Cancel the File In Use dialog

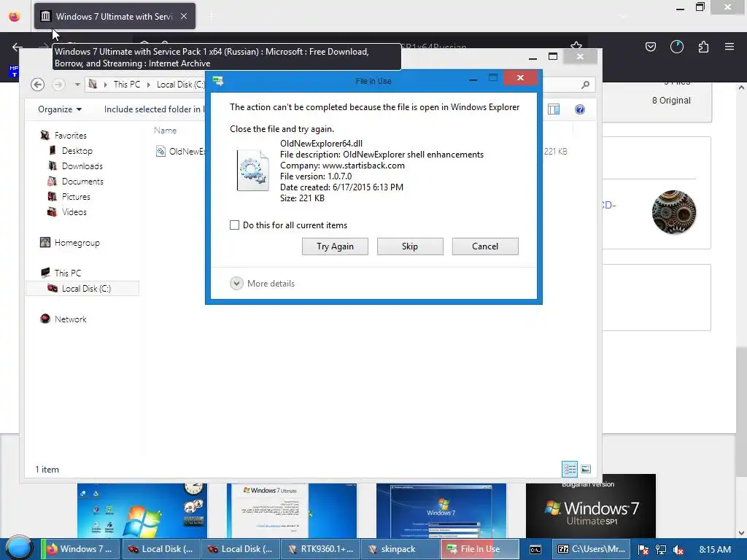pos(485,246)
